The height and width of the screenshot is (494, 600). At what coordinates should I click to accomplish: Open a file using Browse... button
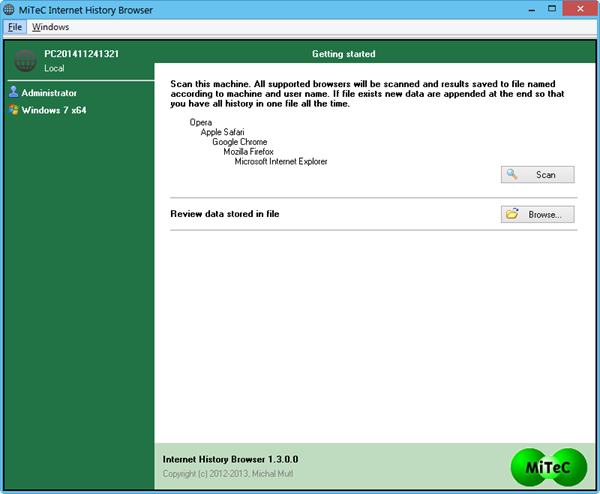[537, 214]
